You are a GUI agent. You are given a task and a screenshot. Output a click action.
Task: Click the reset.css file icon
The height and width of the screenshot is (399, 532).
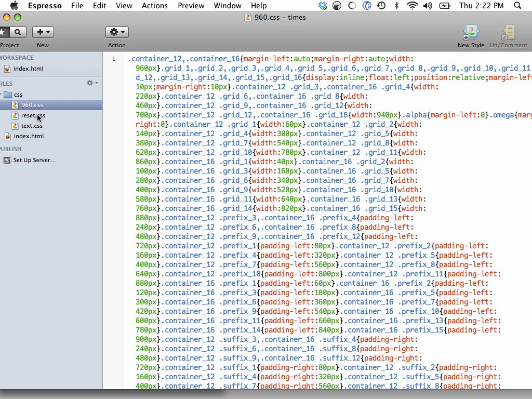click(15, 115)
